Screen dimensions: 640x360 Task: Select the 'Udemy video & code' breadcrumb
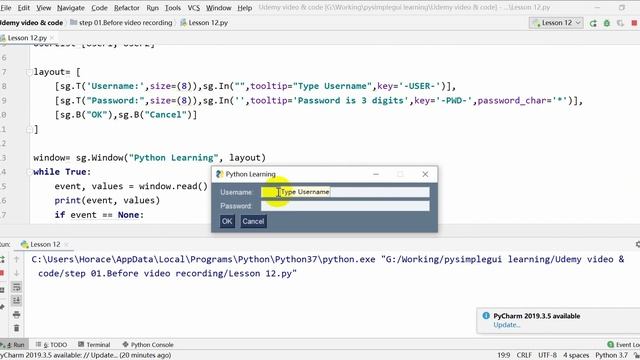point(31,22)
